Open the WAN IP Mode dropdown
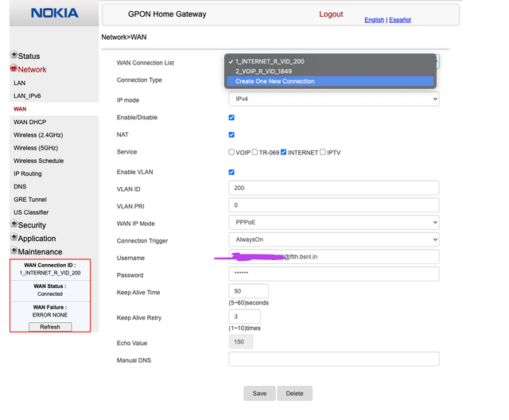The width and height of the screenshot is (509, 420). [x=333, y=223]
